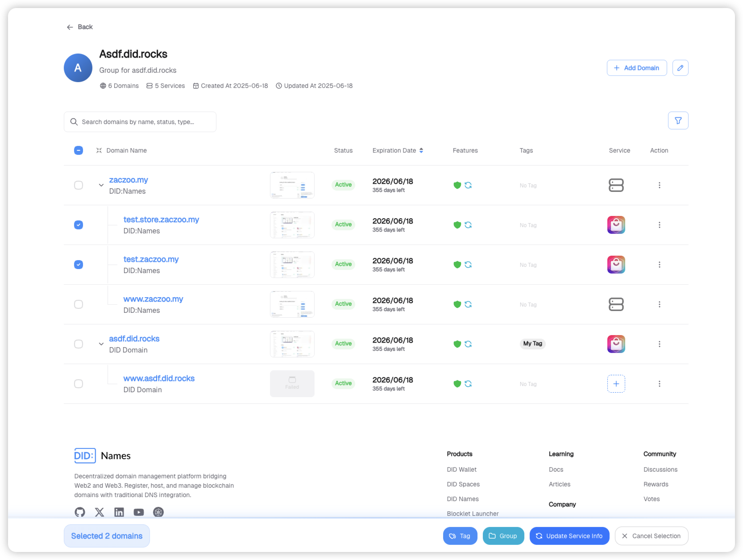Uncheck the test.store.zaczoo.my checkbox

coord(79,225)
